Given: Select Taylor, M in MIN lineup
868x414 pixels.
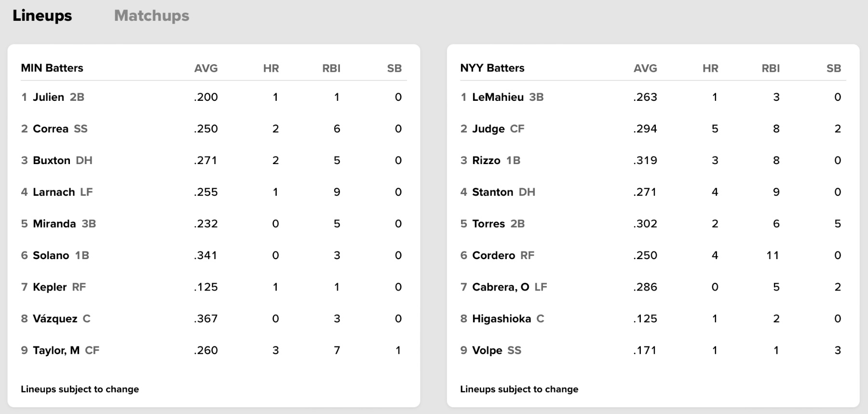Looking at the screenshot, I should coord(56,350).
